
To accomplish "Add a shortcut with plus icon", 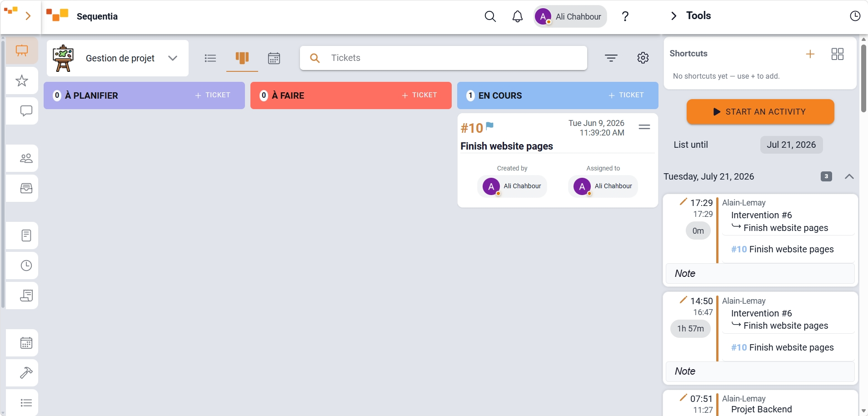I will [810, 54].
